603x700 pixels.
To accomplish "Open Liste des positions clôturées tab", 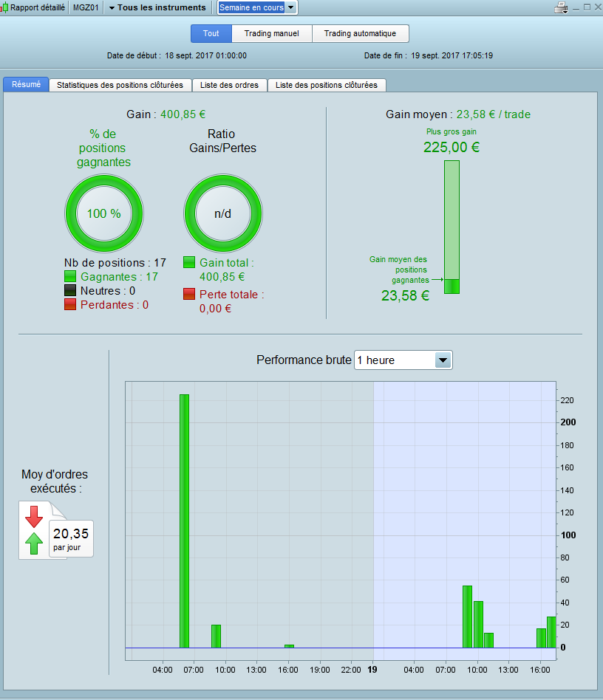I will tap(327, 85).
